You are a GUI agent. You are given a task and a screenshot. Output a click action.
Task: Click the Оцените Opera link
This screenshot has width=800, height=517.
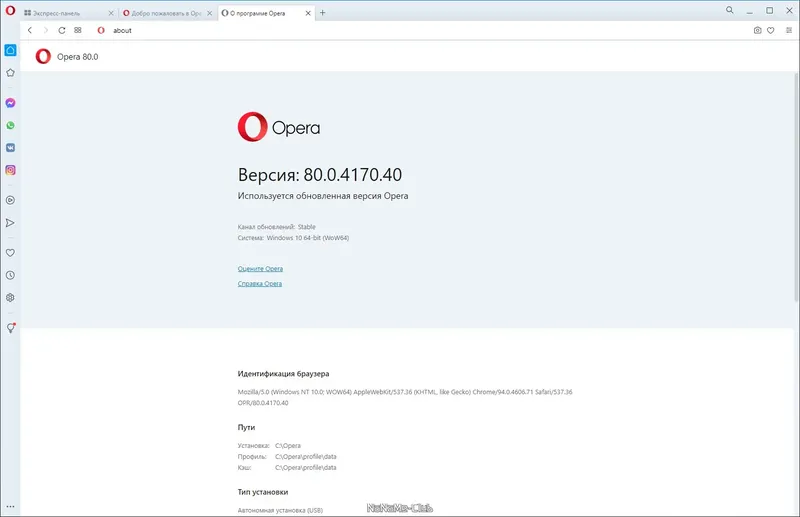[x=260, y=268]
